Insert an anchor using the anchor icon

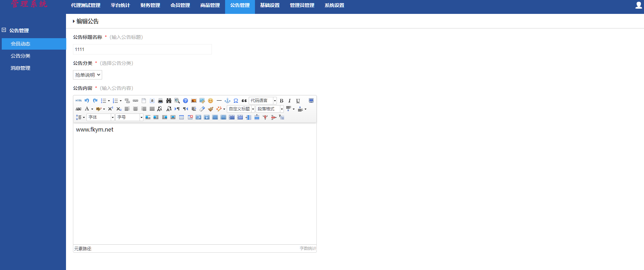click(228, 101)
